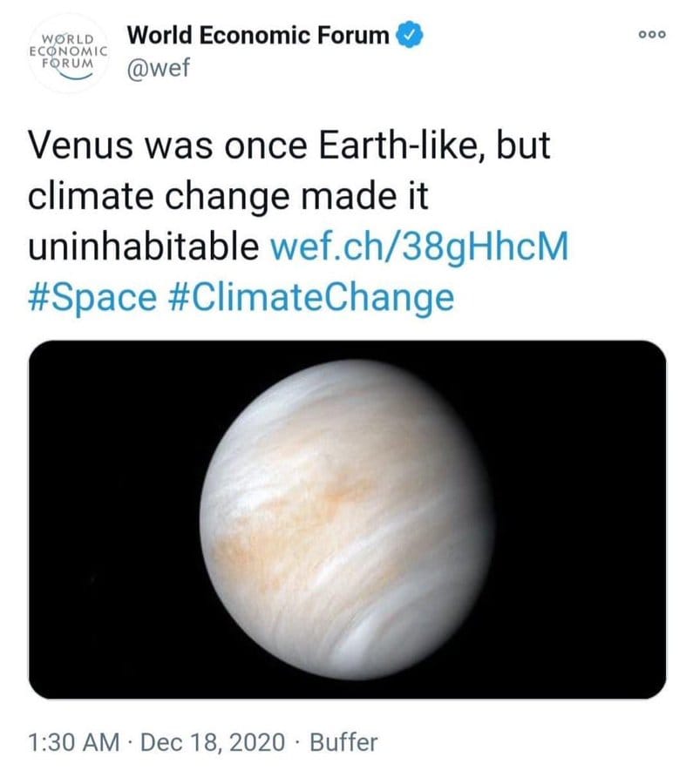Click the blue verified checkmark badge
Screen dimensions: 693x784
[410, 36]
